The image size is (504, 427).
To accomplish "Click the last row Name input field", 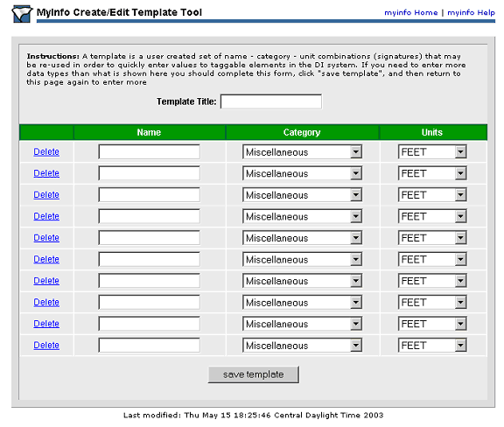I will [x=149, y=346].
